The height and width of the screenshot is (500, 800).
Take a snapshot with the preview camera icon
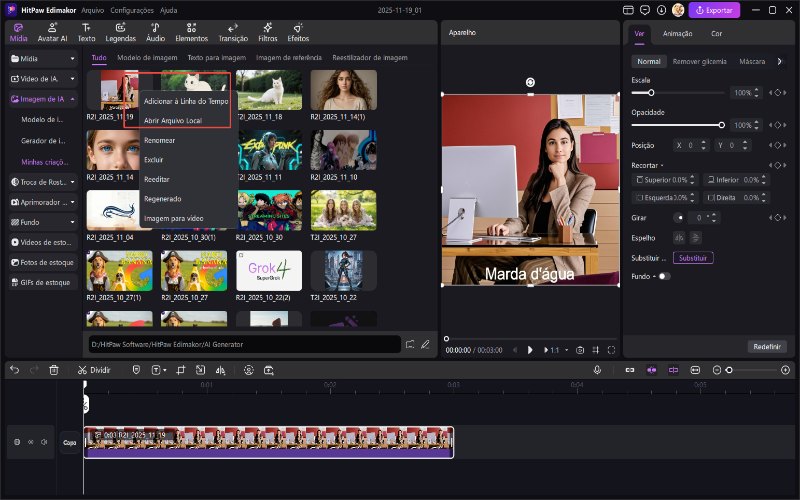pos(579,350)
